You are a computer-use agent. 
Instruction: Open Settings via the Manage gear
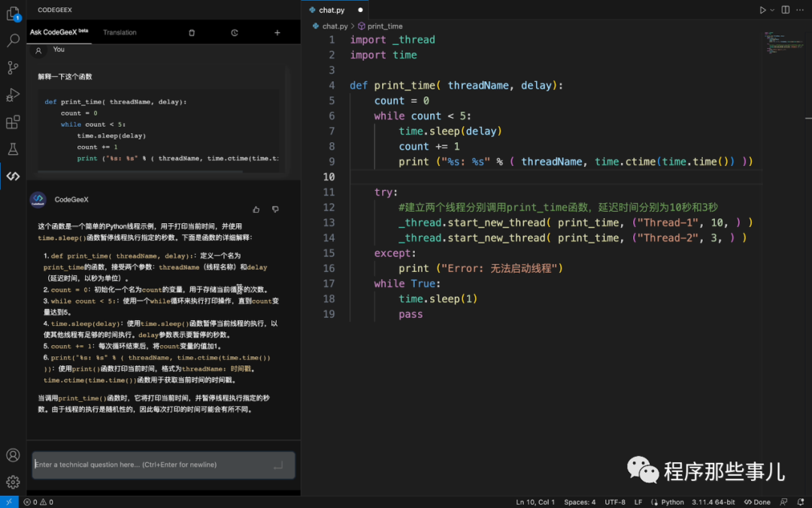[13, 482]
